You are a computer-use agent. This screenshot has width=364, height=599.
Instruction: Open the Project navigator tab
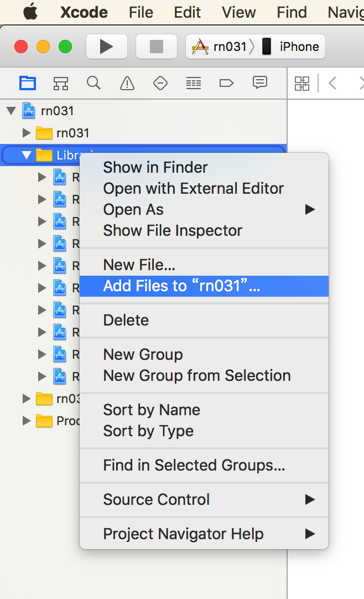[28, 84]
